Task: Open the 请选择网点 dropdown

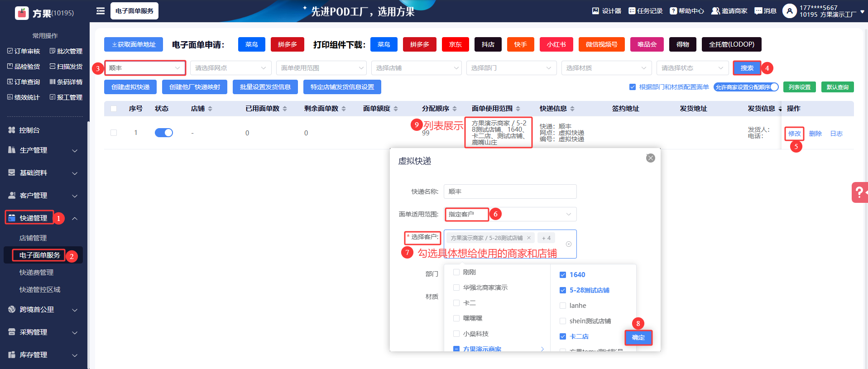Action: pyautogui.click(x=231, y=68)
